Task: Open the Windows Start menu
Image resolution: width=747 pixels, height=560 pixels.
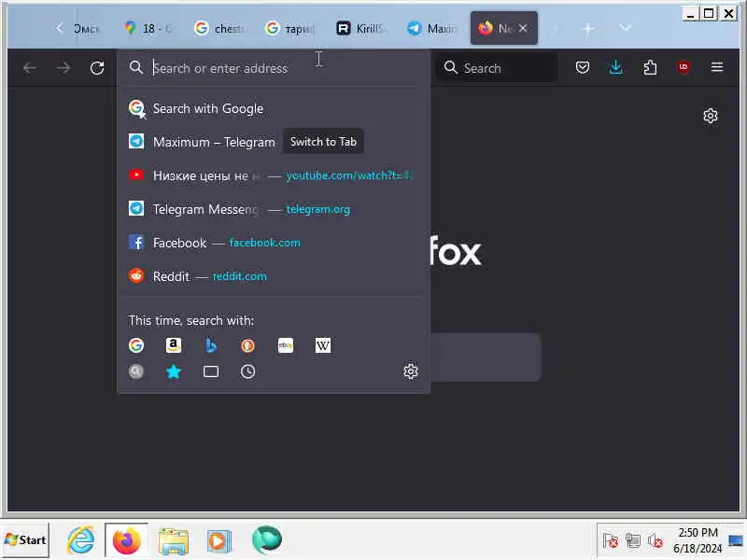Action: coord(25,540)
